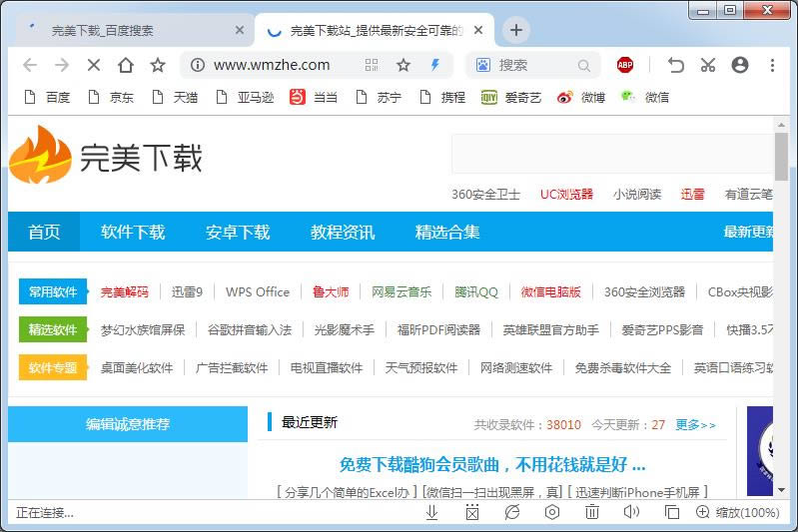Viewport: 798px width, 532px height.
Task: View site information icon in address bar
Action: tap(198, 65)
